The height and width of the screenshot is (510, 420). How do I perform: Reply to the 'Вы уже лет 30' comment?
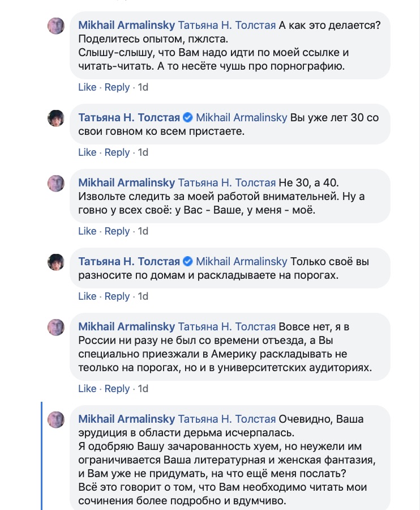117,152
